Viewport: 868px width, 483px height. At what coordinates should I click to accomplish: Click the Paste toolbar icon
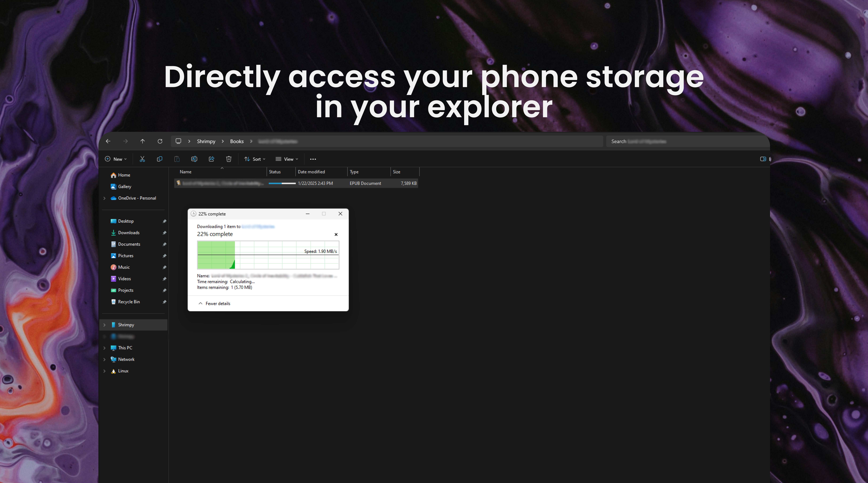[177, 159]
